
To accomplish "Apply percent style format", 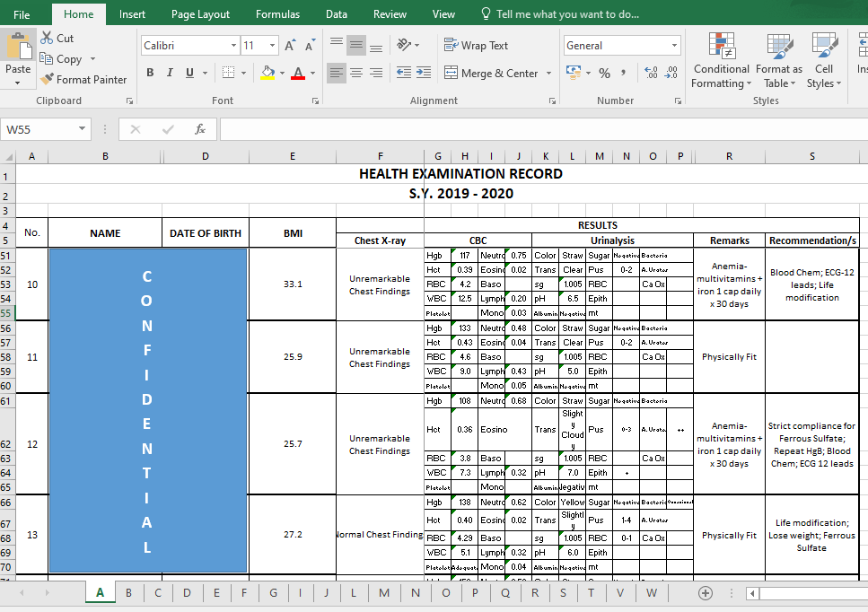I will pos(604,73).
